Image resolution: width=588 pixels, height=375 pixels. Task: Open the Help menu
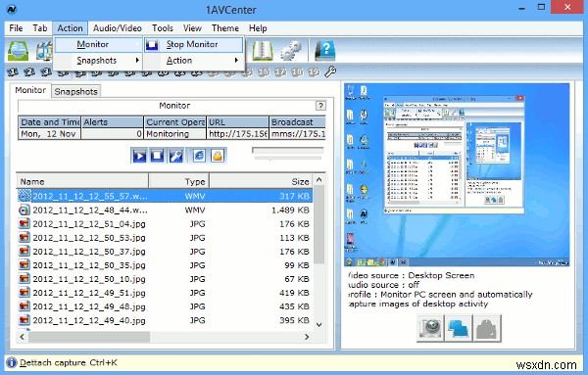(258, 28)
